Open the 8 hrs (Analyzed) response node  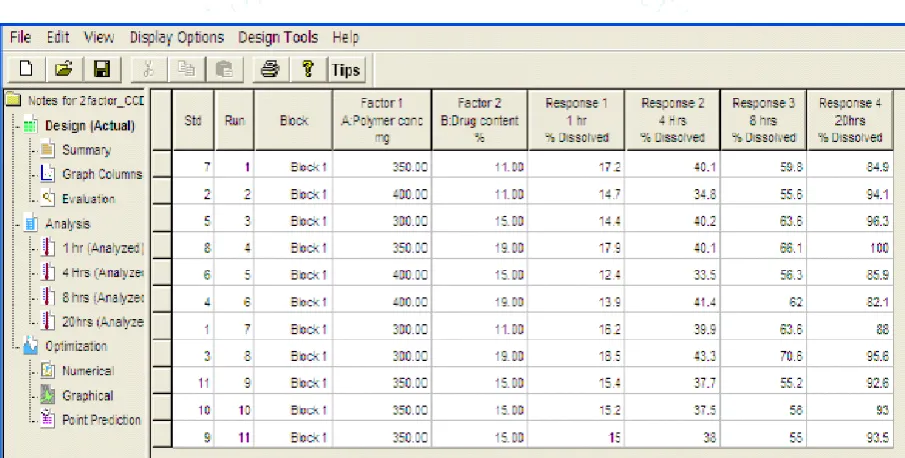coord(103,298)
